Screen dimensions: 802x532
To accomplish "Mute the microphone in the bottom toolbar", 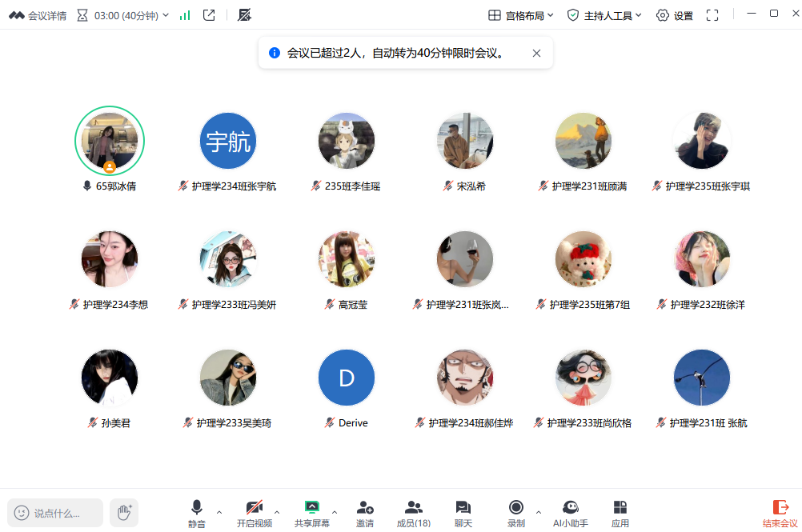I will coord(196,512).
